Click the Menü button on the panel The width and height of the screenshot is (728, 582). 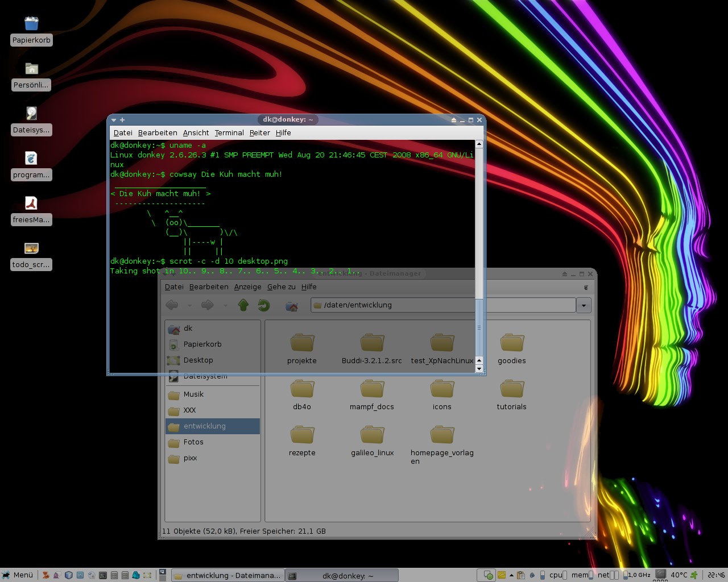(x=18, y=575)
